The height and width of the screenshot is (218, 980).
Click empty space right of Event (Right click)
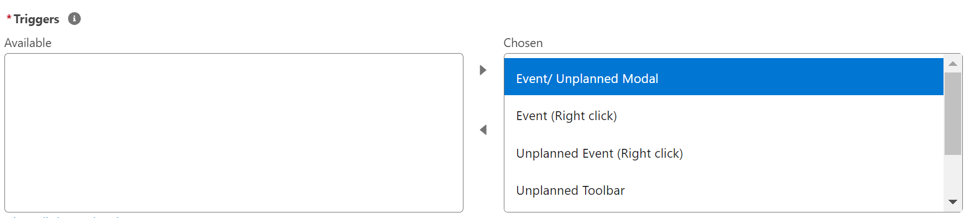[780, 116]
